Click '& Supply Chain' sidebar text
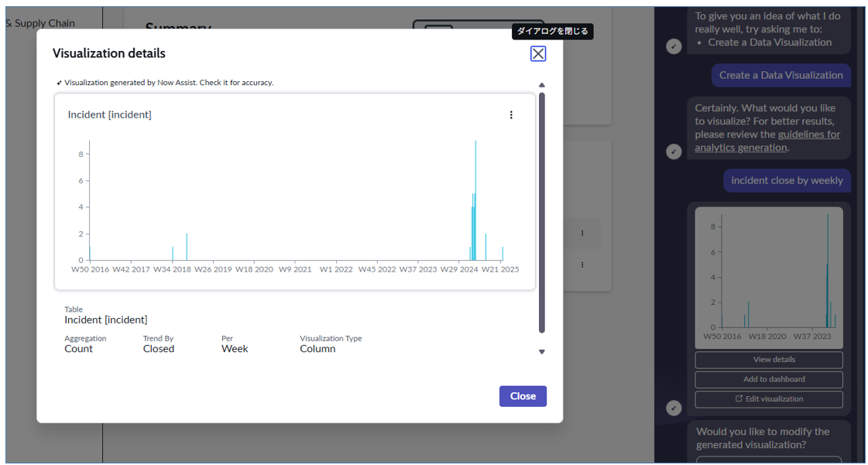This screenshot has width=868, height=465. pos(39,23)
